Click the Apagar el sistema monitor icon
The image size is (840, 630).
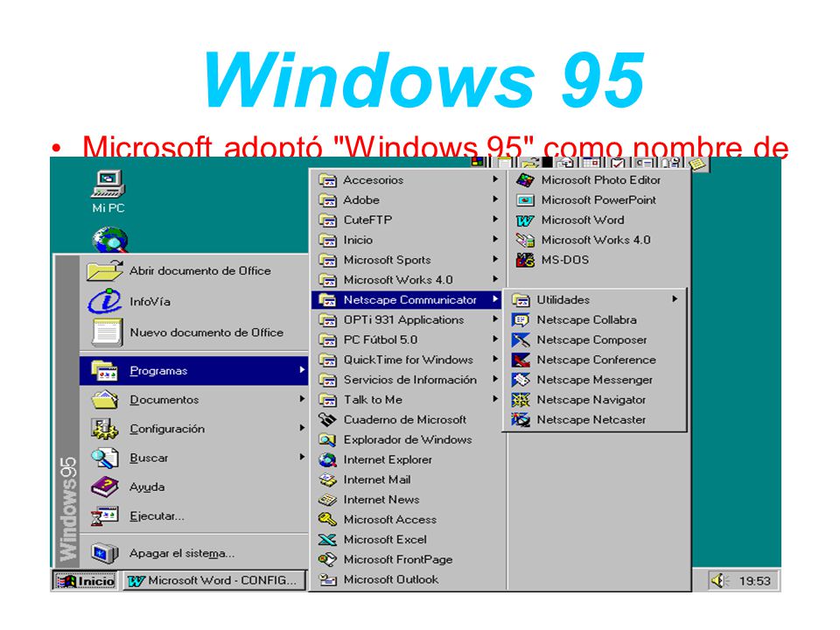(x=104, y=553)
